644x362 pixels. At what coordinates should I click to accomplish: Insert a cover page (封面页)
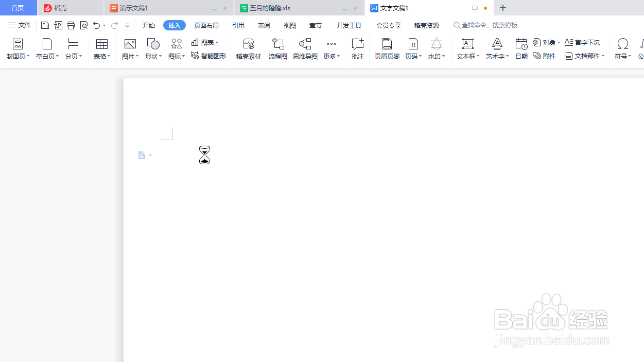coord(18,49)
